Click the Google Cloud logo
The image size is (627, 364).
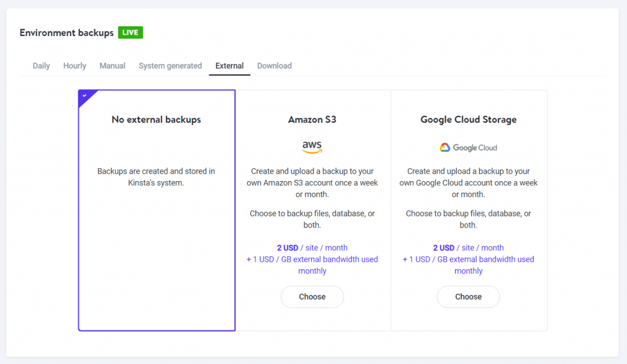tap(468, 147)
